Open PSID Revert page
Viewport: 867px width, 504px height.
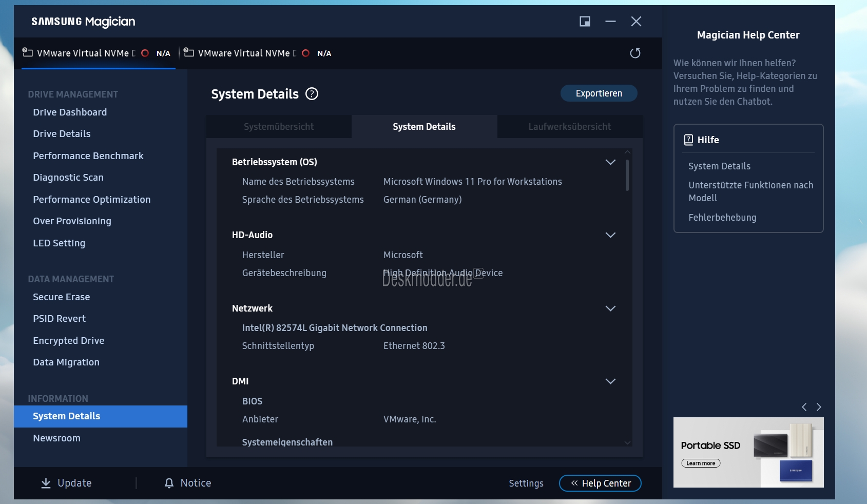click(60, 319)
